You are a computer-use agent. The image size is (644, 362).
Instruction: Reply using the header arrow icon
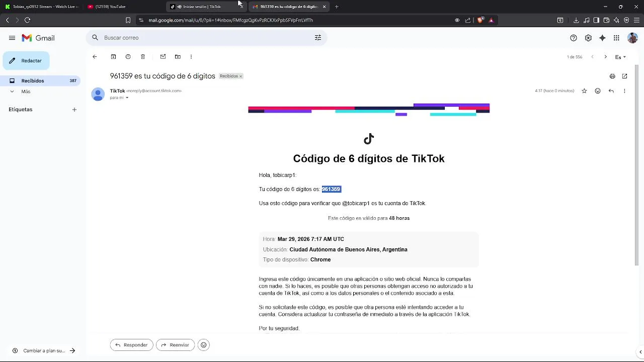611,91
